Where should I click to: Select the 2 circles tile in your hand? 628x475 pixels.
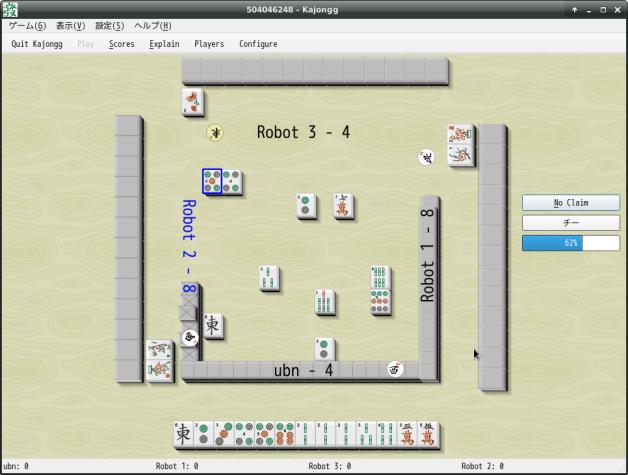tap(204, 434)
